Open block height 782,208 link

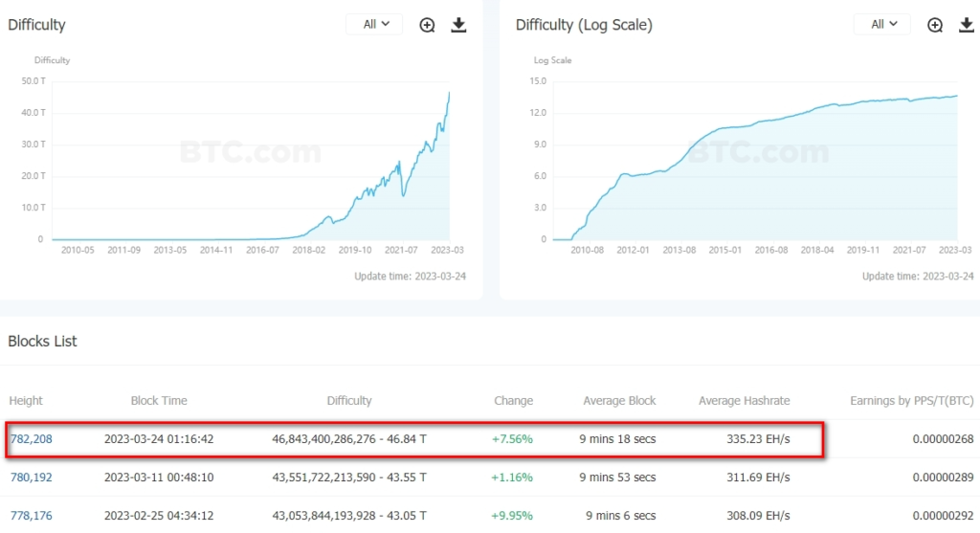[x=31, y=439]
